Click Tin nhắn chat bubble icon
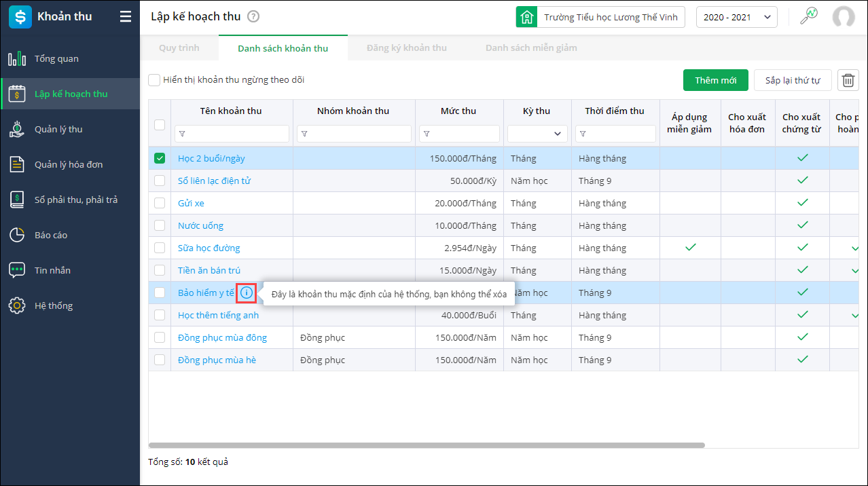The width and height of the screenshot is (868, 486). 17,270
